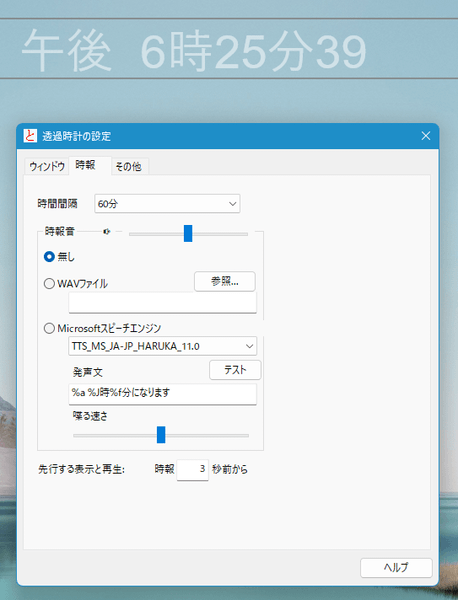458x600 pixels.
Task: Click the seconds input showing 3
Action: tap(192, 470)
